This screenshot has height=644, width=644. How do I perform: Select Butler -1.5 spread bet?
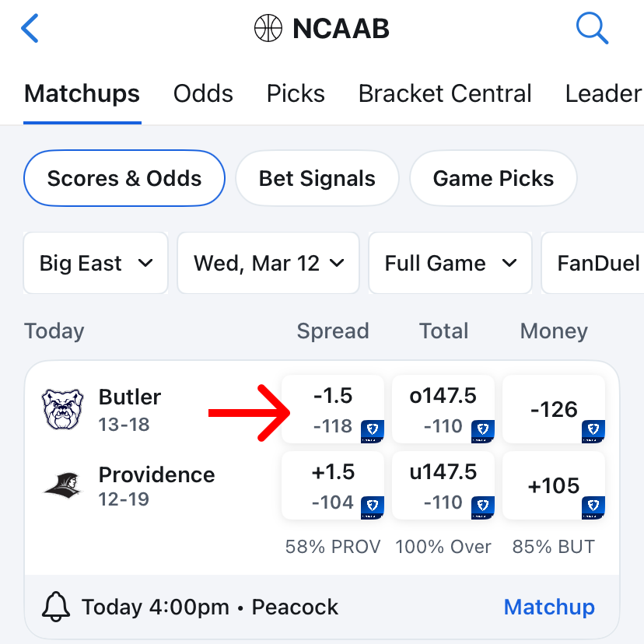pyautogui.click(x=333, y=409)
